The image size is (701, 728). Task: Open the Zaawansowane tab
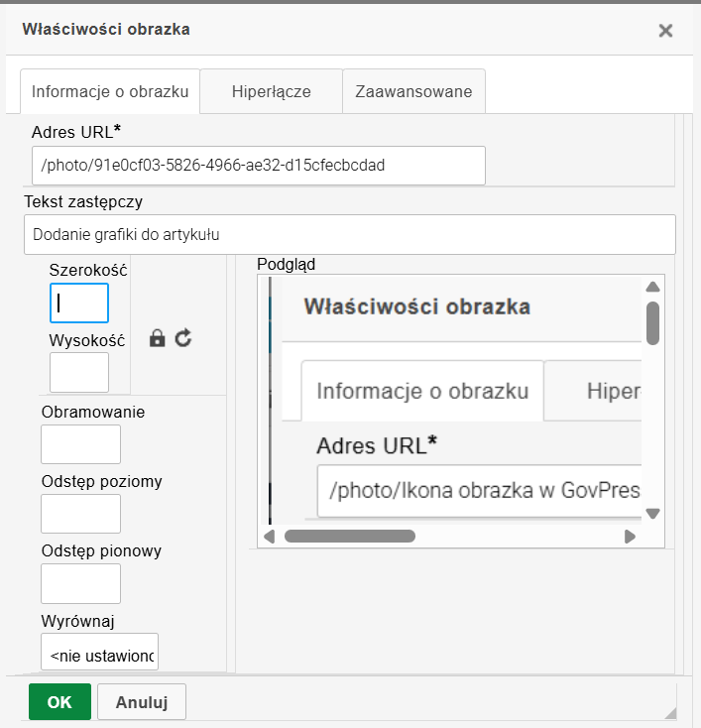[x=413, y=91]
